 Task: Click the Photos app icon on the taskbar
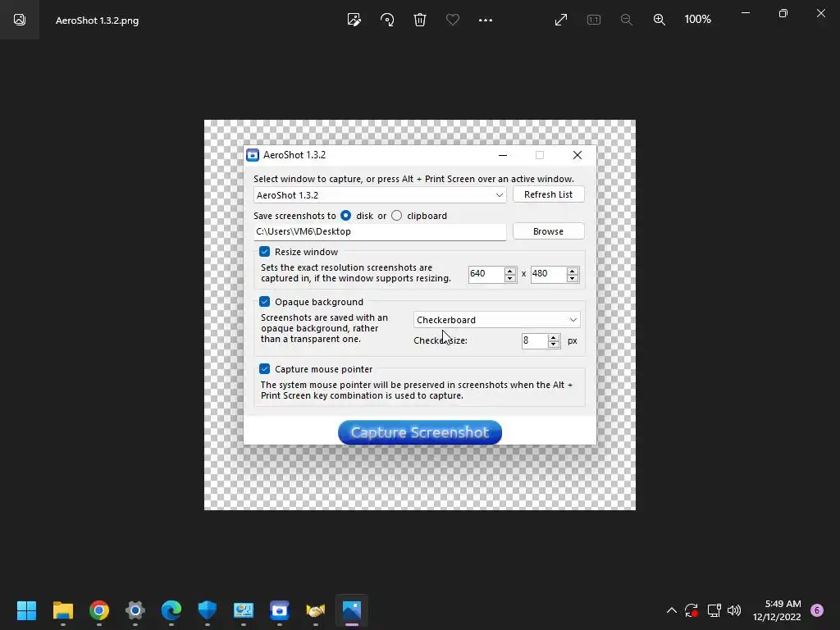(352, 610)
